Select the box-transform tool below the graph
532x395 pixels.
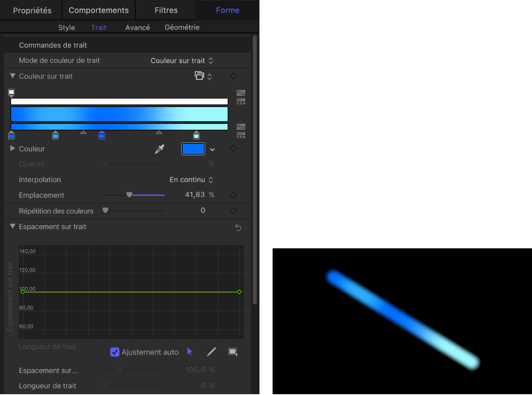(x=233, y=352)
